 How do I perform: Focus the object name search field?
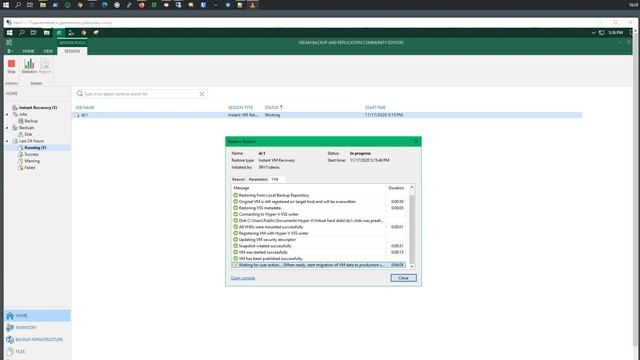click(x=141, y=94)
